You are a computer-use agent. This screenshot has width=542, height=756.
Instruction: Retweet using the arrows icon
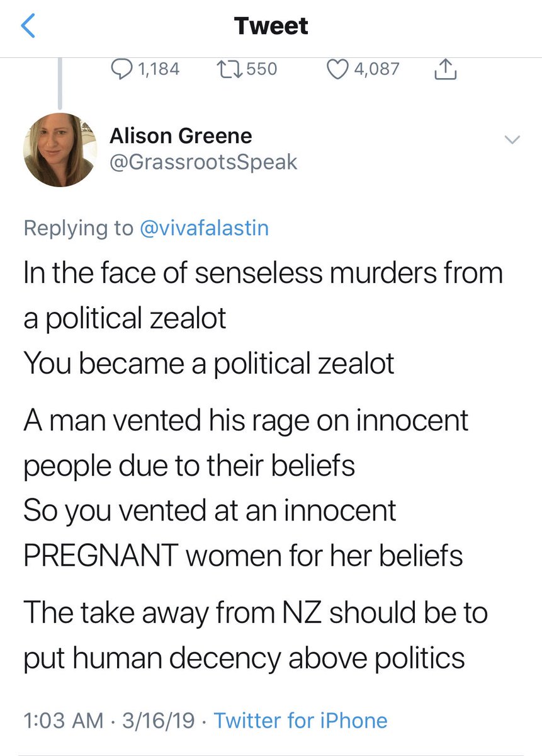(x=229, y=69)
